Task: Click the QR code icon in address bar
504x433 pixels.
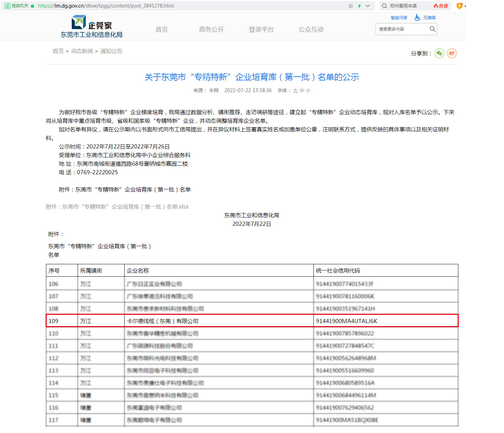Action: click(x=351, y=6)
